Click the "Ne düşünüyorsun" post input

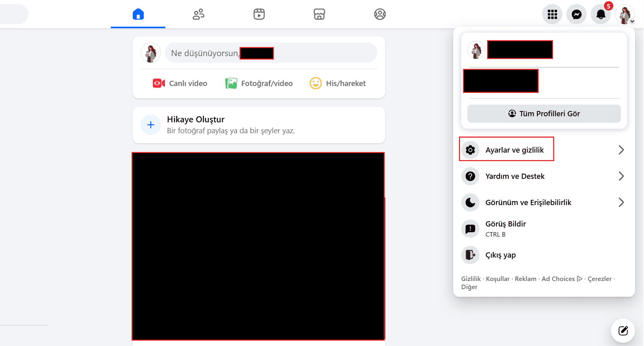[x=271, y=53]
